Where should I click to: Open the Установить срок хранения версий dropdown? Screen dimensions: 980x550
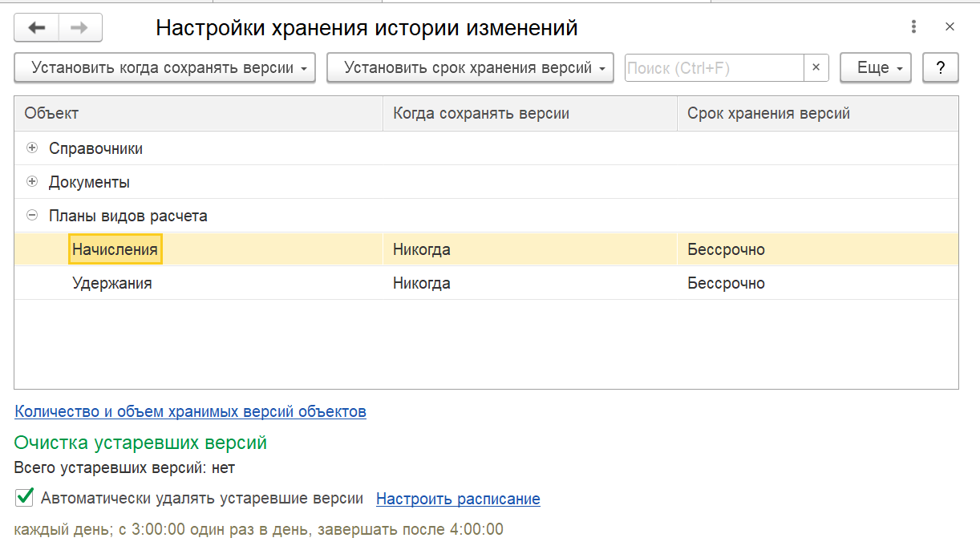pos(470,68)
